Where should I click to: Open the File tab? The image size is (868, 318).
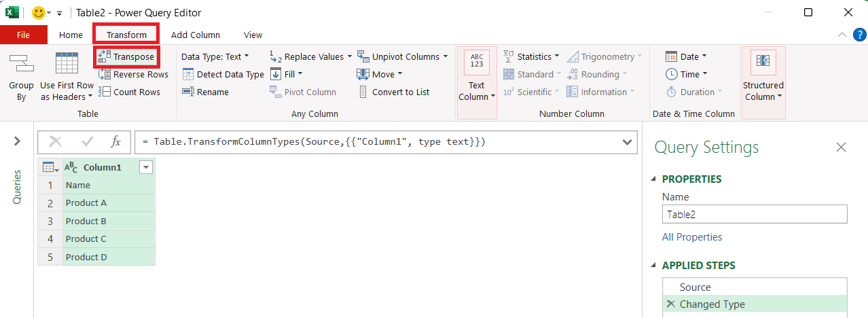click(23, 35)
